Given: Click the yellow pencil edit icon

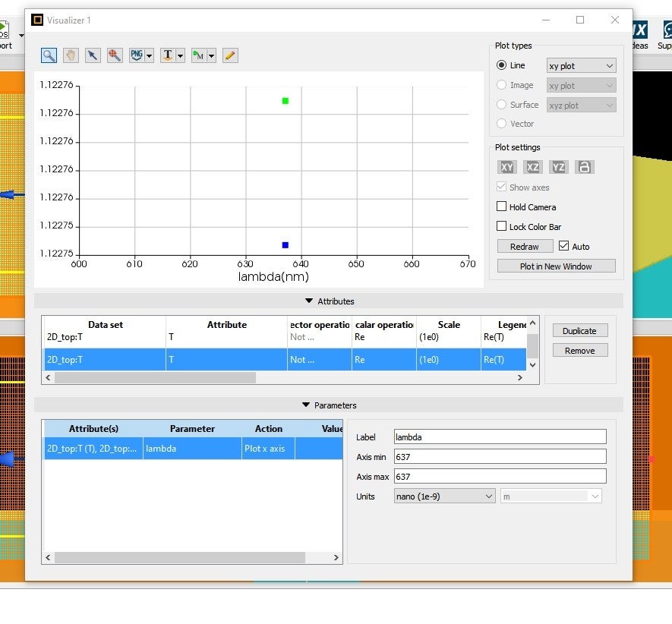Looking at the screenshot, I should point(230,55).
